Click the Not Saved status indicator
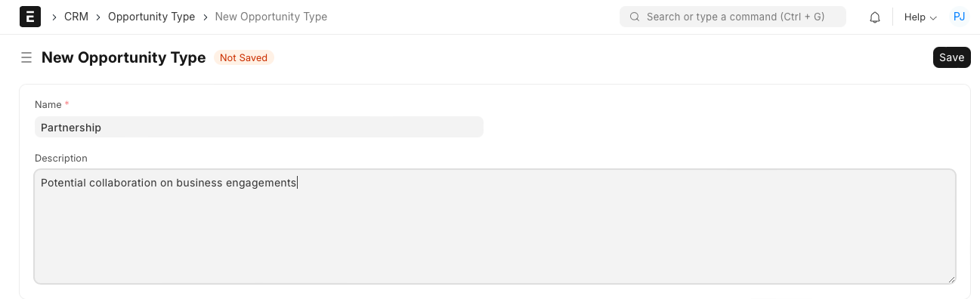The image size is (980, 299). click(243, 57)
